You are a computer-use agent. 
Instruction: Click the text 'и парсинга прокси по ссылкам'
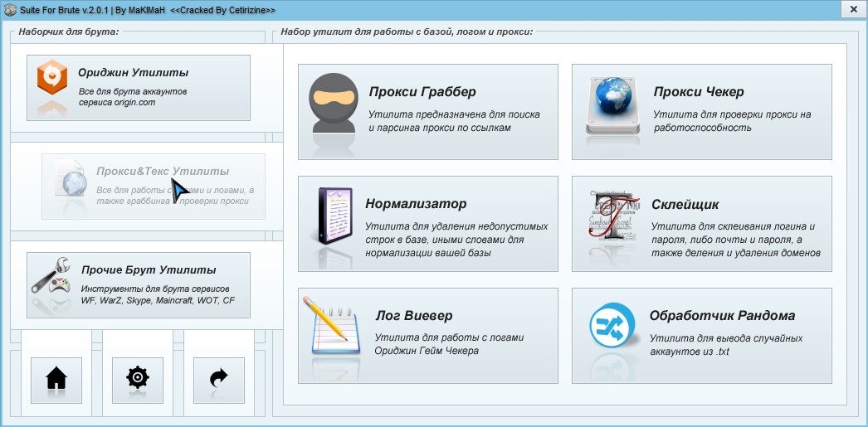click(440, 128)
